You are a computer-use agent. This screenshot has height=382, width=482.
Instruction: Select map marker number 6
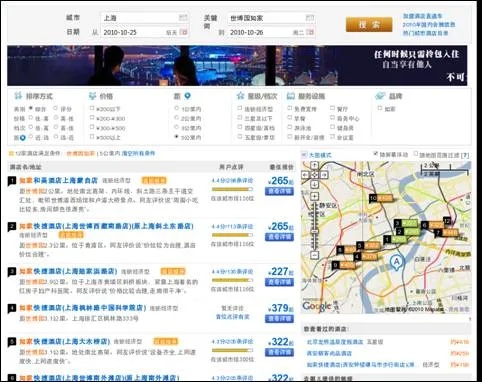[432, 225]
